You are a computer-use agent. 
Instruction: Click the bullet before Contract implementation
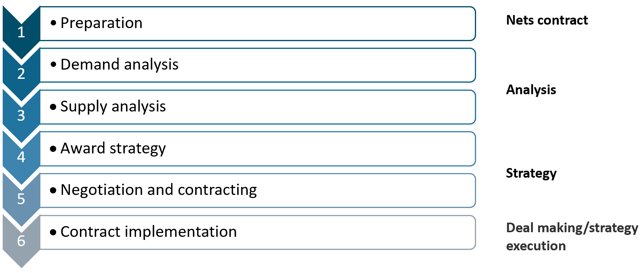pos(53,232)
